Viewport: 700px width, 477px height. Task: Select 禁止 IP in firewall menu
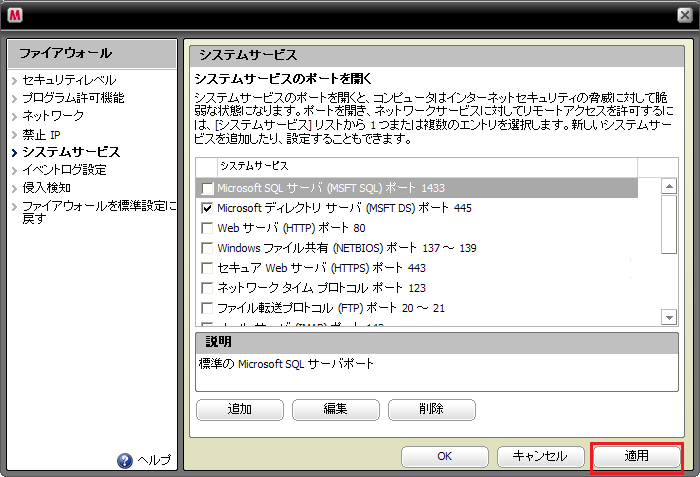pyautogui.click(x=42, y=134)
